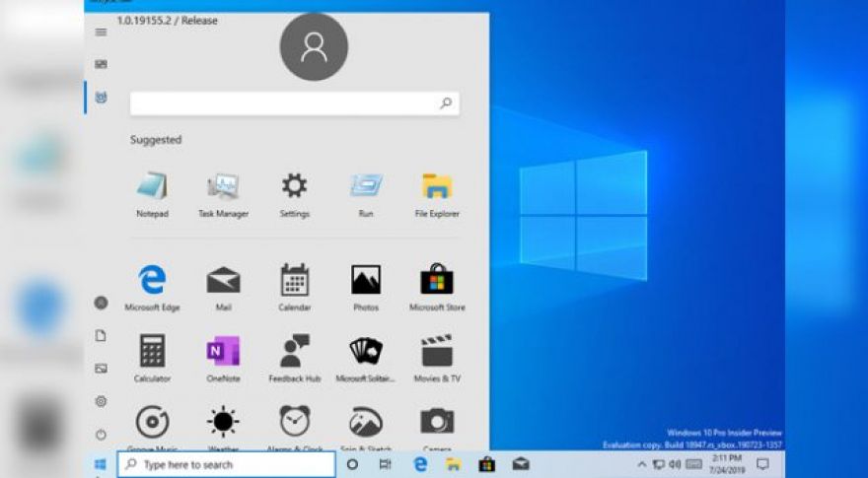
Task: Open Microsoft Store from taskbar
Action: [486, 464]
